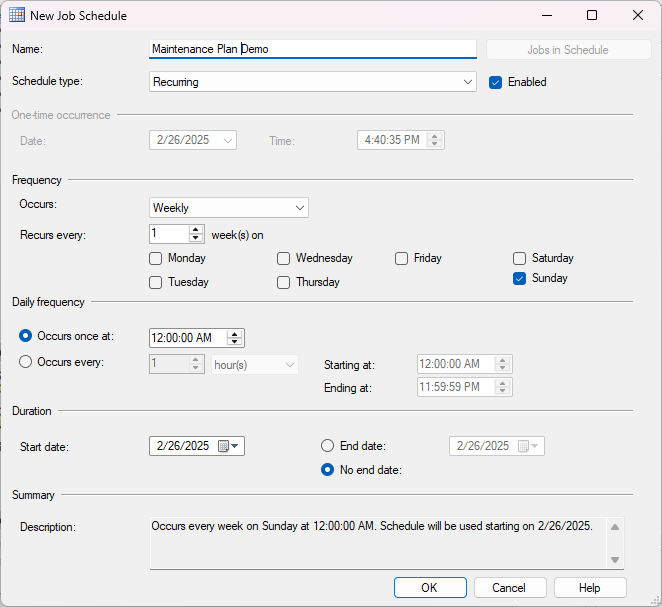This screenshot has height=607, width=662.
Task: Increase the Occurs every interval spinner
Action: 195,360
